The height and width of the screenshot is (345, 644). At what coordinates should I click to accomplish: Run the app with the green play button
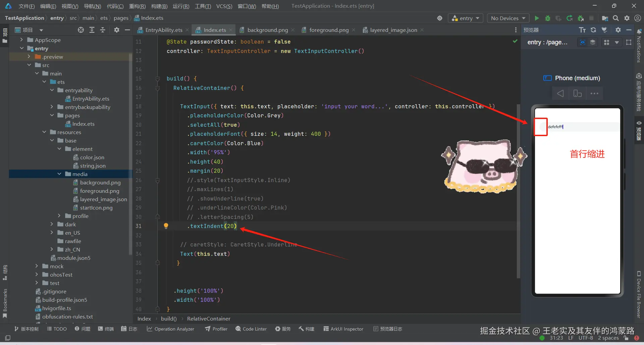click(x=537, y=18)
